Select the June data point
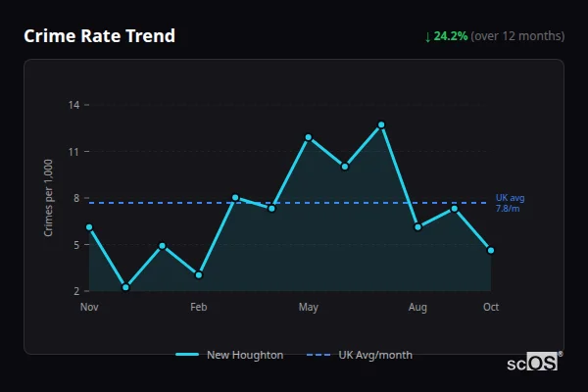The width and height of the screenshot is (588, 392). point(345,167)
